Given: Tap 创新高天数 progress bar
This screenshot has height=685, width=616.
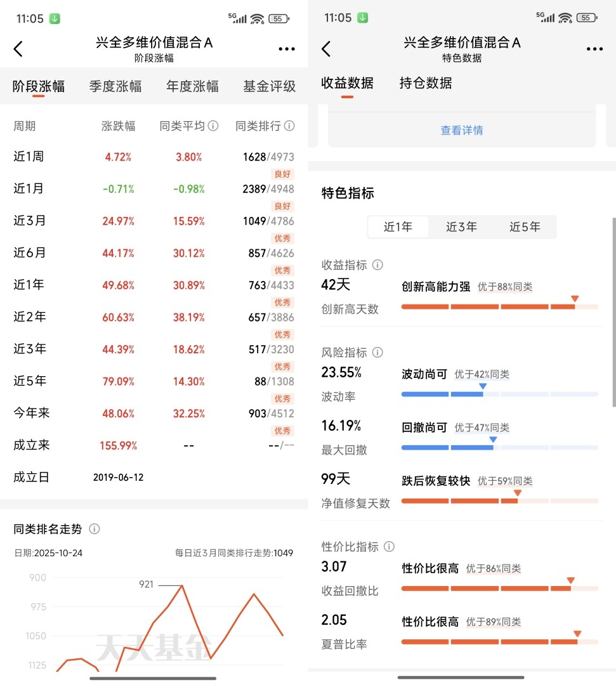Looking at the screenshot, I should click(x=499, y=307).
